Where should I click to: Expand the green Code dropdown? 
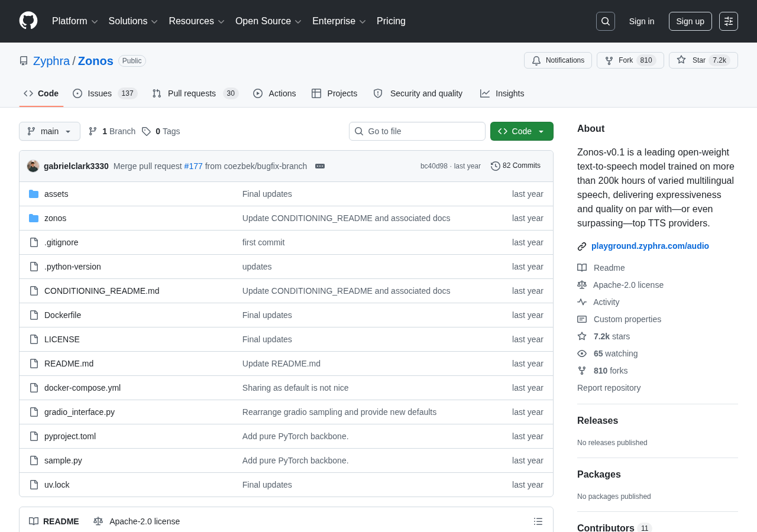click(522, 131)
